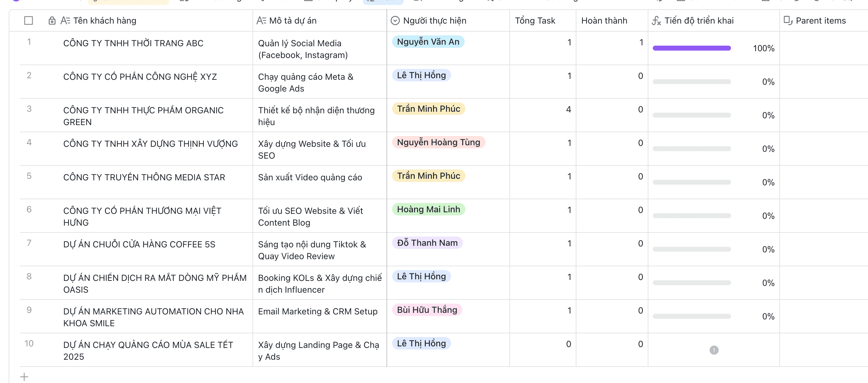Screen dimensions: 868x383
Task: Click the purple 100% progress bar
Action: point(691,48)
